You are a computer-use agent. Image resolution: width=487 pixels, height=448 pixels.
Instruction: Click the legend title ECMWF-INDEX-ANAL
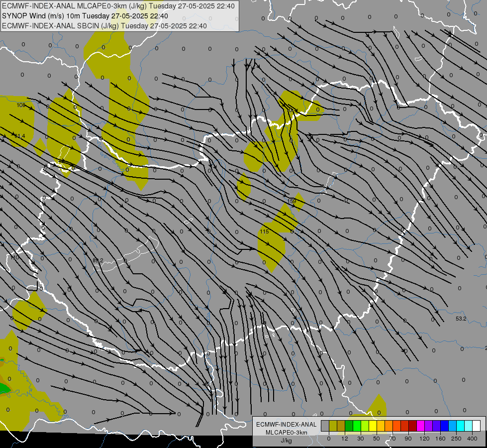tap(286, 425)
